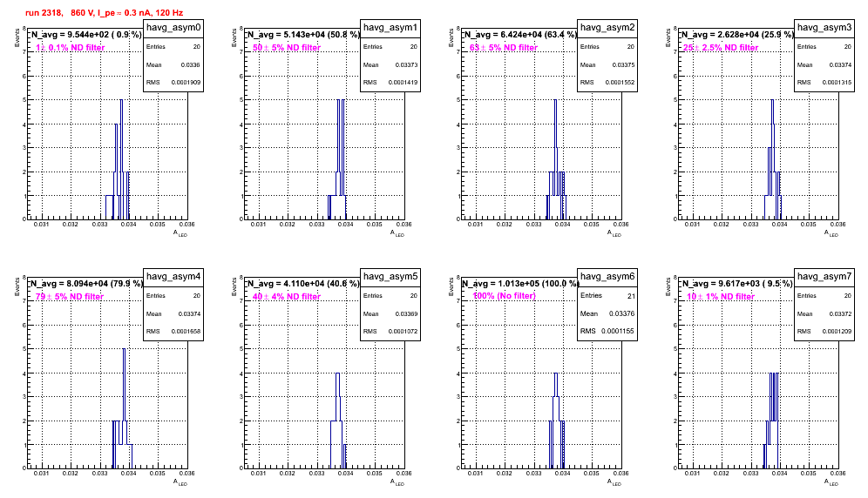Viewport: 868px width, 498px height.
Task: Select the havg_asym3 stats box title
Action: pyautogui.click(x=824, y=28)
